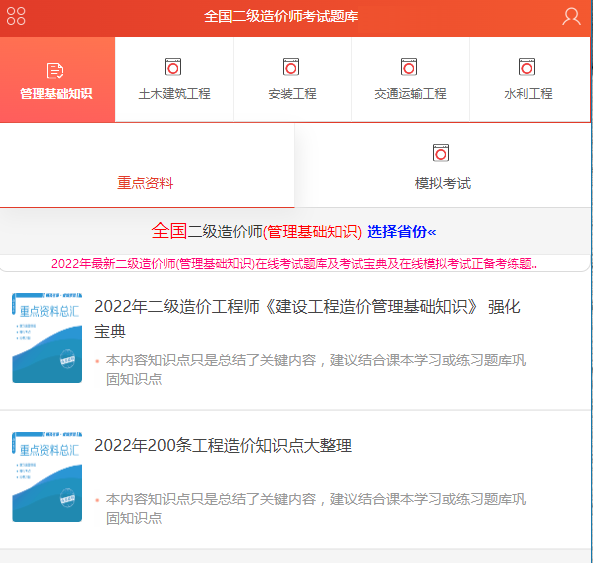Switch to 水利工程 tab
593x563 pixels.
(x=529, y=80)
